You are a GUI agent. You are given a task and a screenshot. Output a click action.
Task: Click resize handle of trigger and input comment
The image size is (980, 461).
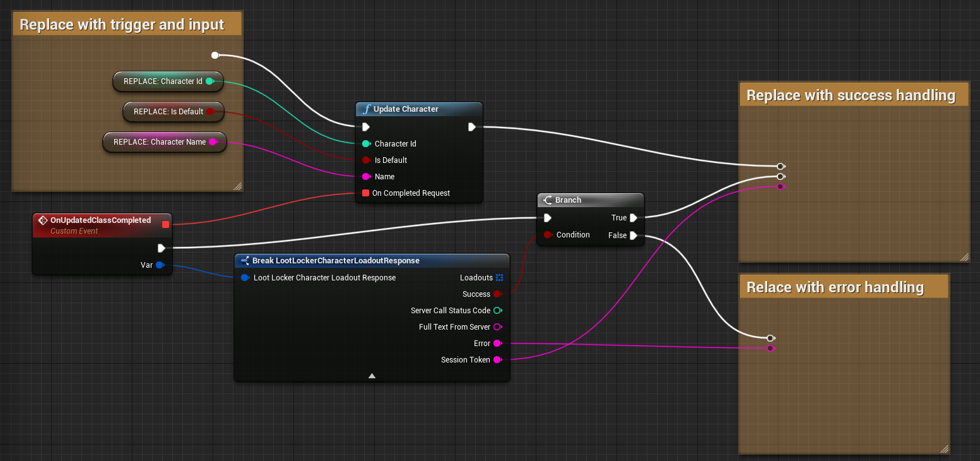point(237,186)
